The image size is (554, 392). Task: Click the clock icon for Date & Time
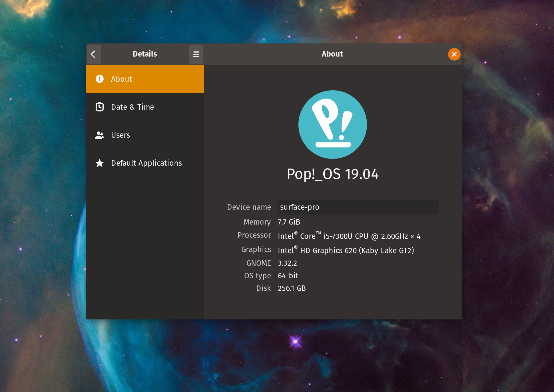click(100, 107)
